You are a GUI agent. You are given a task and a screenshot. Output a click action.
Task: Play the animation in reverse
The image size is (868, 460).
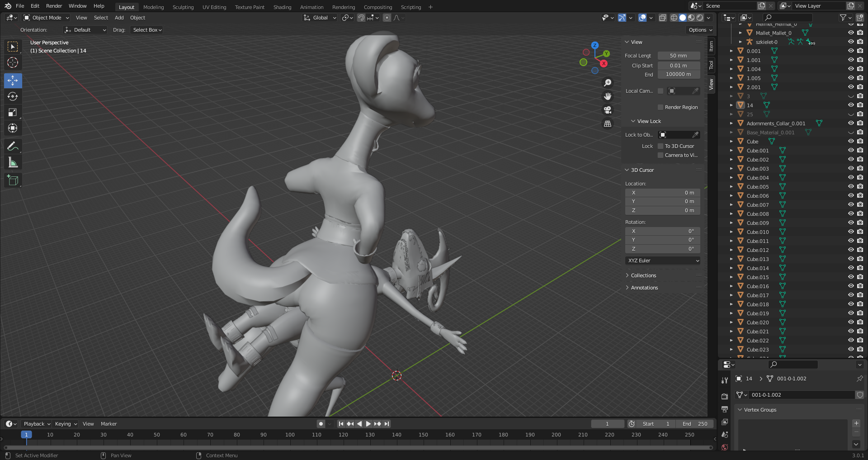[359, 424]
